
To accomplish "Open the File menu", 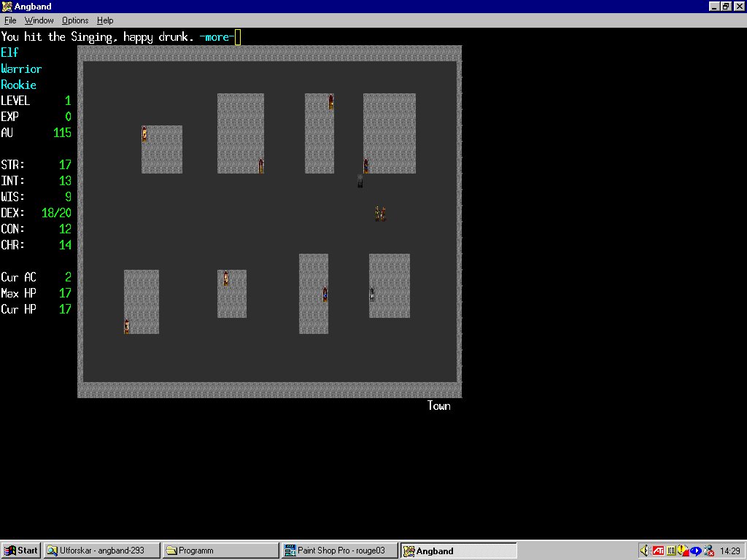I will pos(10,20).
